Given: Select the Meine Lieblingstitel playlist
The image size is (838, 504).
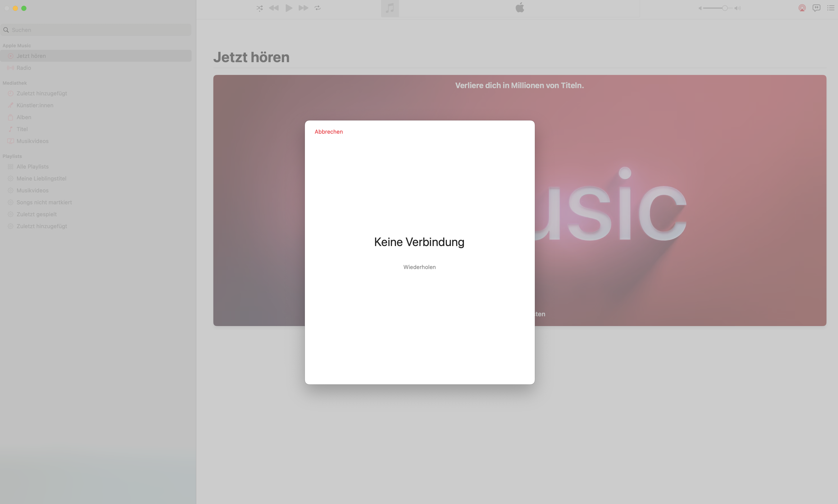Looking at the screenshot, I should 41,179.
